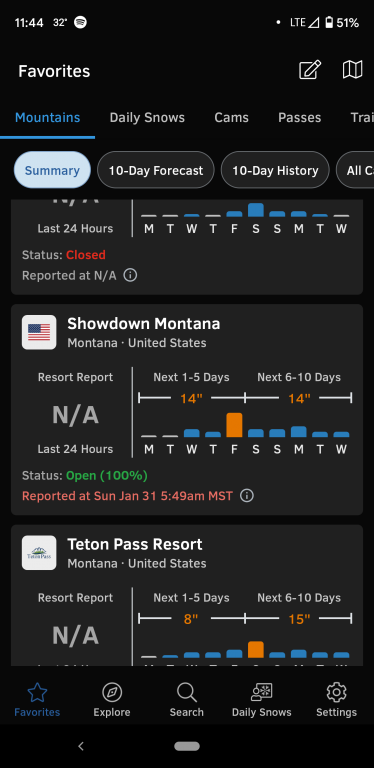
Task: Select the Summary filter chip
Action: point(52,170)
